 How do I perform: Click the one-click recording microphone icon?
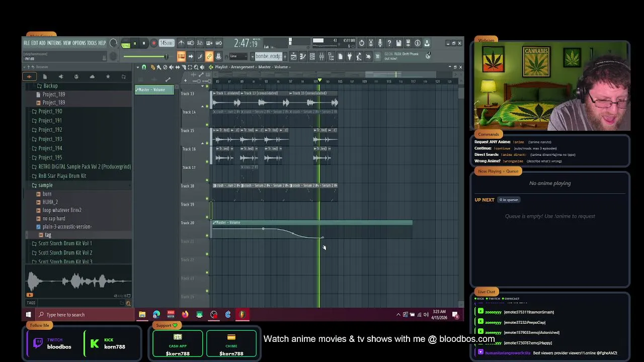pyautogui.click(x=380, y=43)
